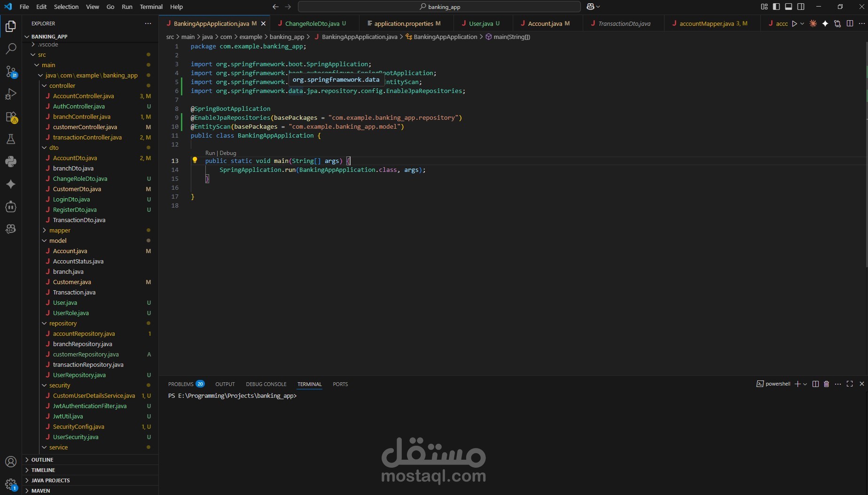Open the Manage gear menu
868x495 pixels.
(x=11, y=484)
